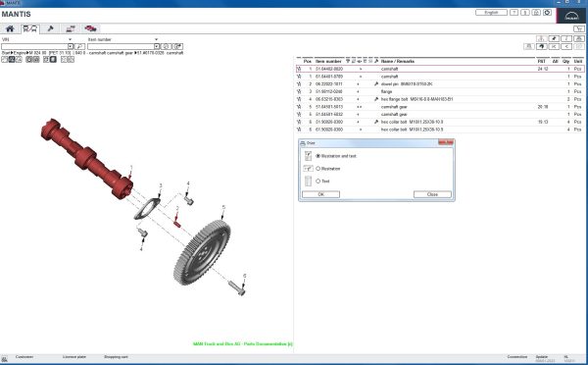Open the English language selector
The width and height of the screenshot is (588, 365).
click(x=491, y=13)
